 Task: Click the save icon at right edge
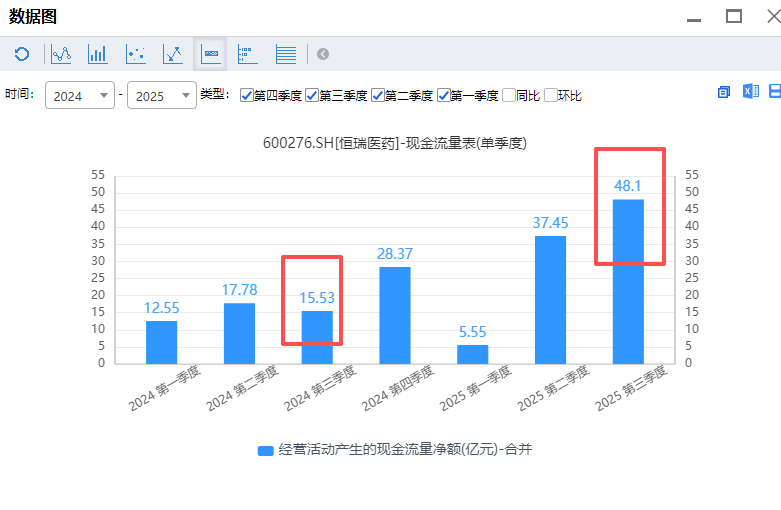[x=775, y=91]
